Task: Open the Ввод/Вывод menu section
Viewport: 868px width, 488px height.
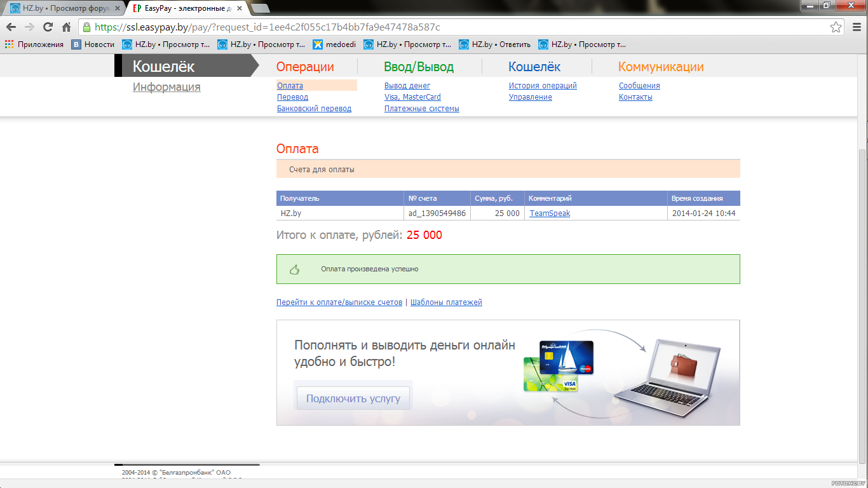Action: click(419, 67)
